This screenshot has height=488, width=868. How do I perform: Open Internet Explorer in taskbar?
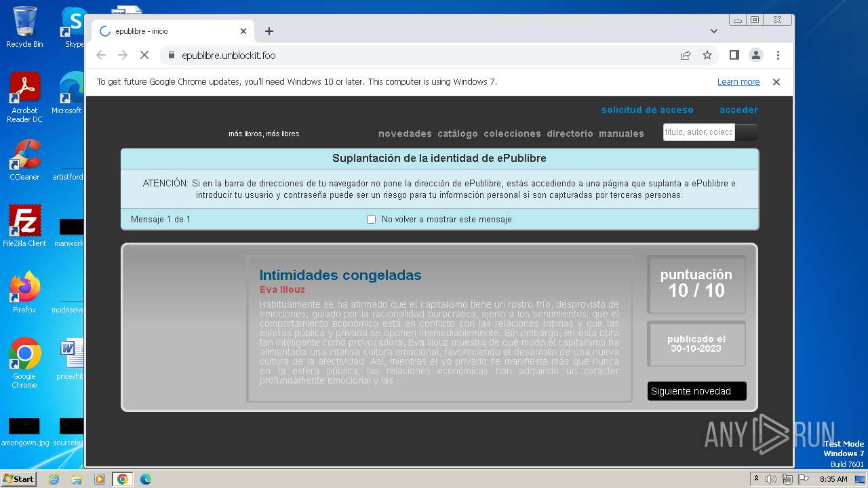click(x=54, y=479)
